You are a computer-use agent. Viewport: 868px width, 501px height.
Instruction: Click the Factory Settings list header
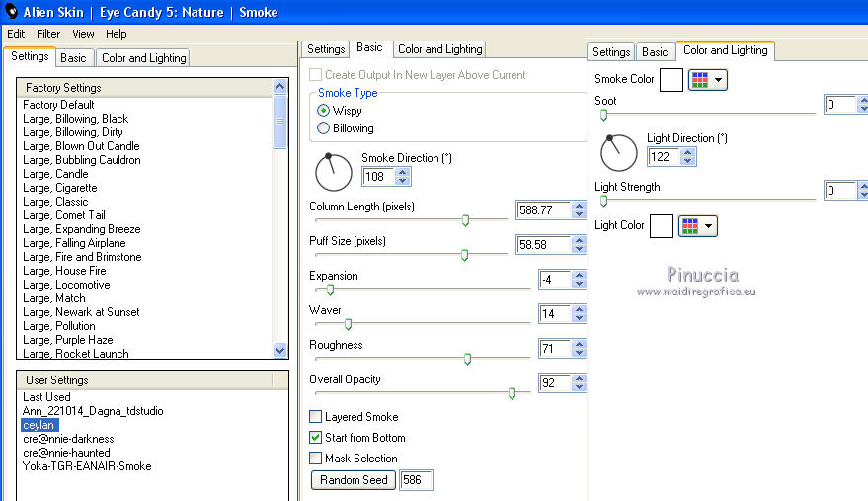(145, 88)
